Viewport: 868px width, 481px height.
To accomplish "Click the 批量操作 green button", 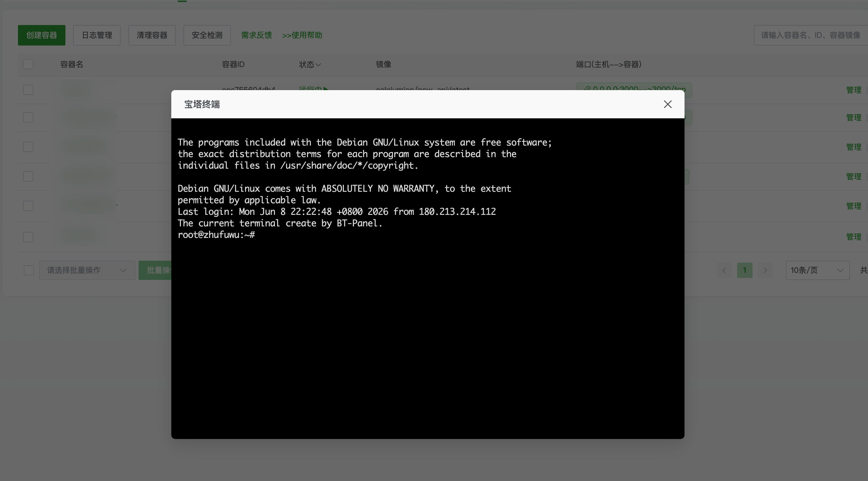I will 155,270.
